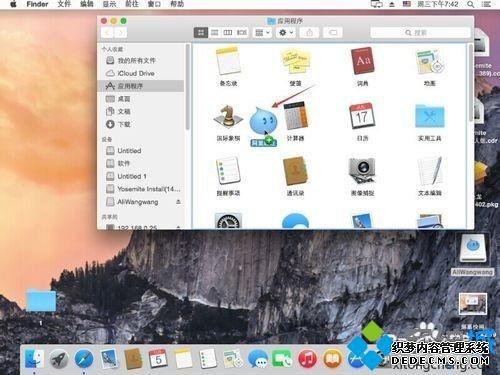Go back using the Finder back arrow
Image resolution: width=500 pixels, height=375 pixels.
click(x=107, y=33)
